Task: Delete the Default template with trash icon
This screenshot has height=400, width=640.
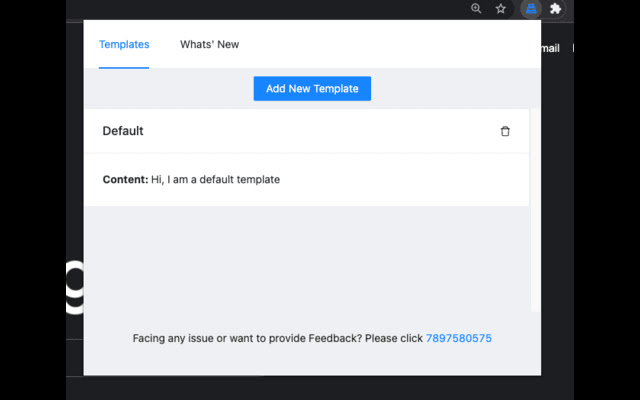Action: tap(505, 131)
